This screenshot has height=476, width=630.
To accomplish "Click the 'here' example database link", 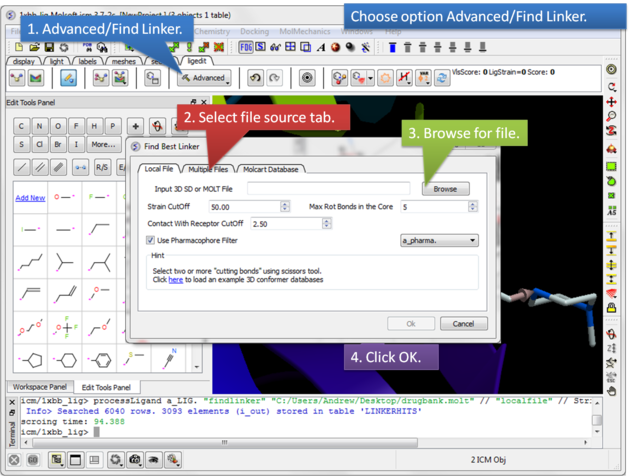I will point(175,280).
